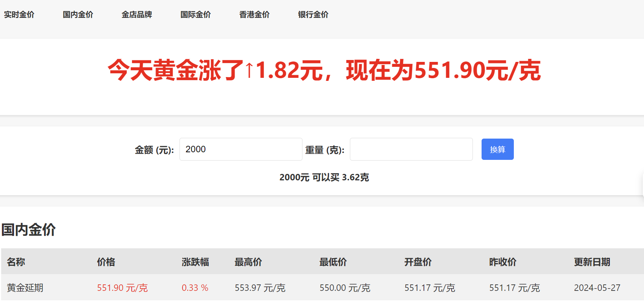The width and height of the screenshot is (644, 303).
Task: Click the 0.33 % change value
Action: pos(195,288)
